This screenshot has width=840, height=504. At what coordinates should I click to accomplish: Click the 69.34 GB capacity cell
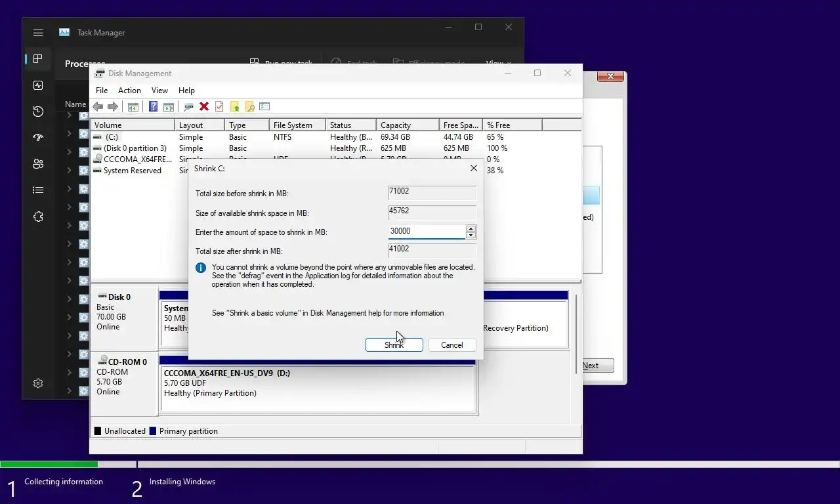click(x=395, y=137)
